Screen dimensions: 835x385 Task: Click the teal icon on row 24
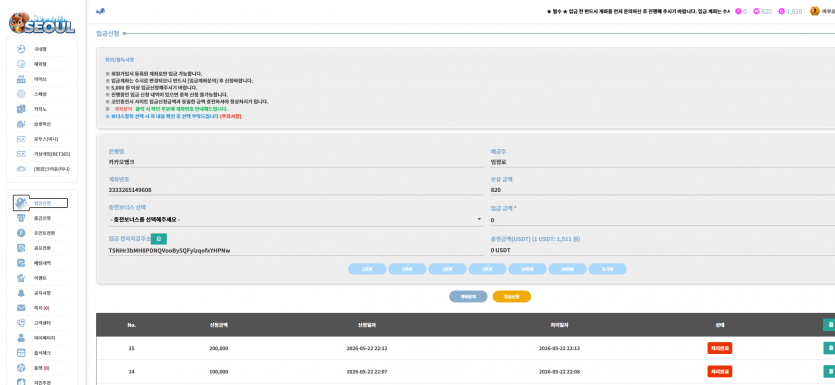pyautogui.click(x=829, y=371)
